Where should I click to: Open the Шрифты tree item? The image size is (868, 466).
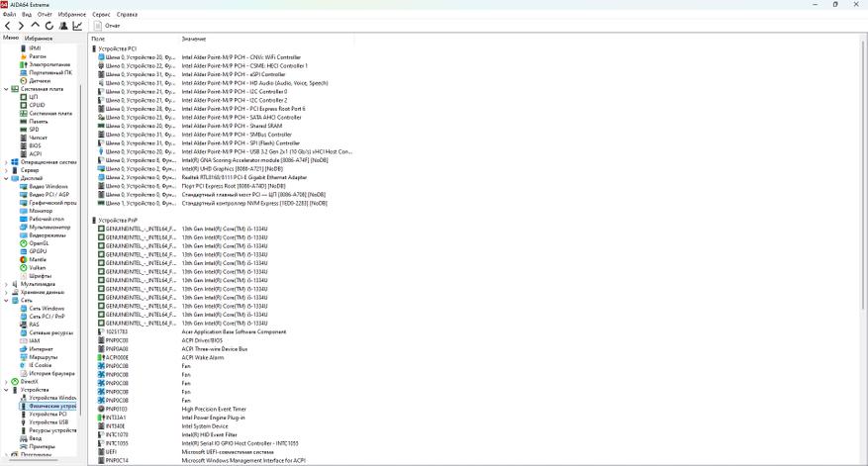pyautogui.click(x=40, y=276)
